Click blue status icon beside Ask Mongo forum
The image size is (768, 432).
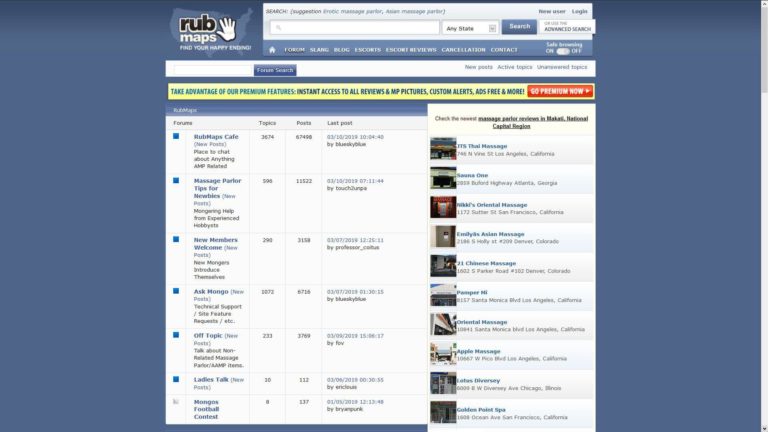175,292
